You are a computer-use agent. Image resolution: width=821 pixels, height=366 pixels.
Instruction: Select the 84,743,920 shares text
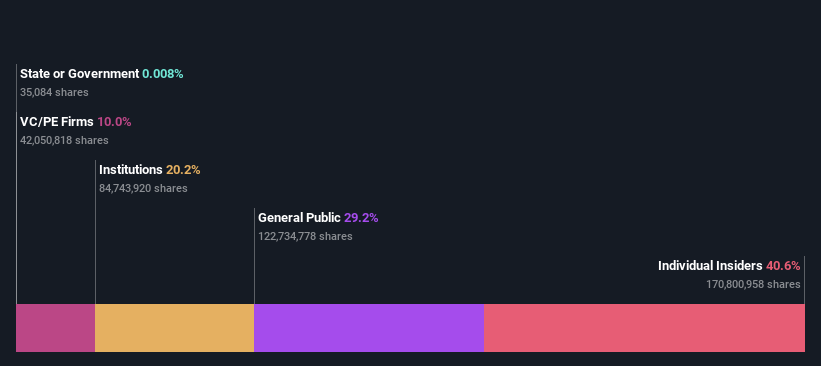coord(143,188)
